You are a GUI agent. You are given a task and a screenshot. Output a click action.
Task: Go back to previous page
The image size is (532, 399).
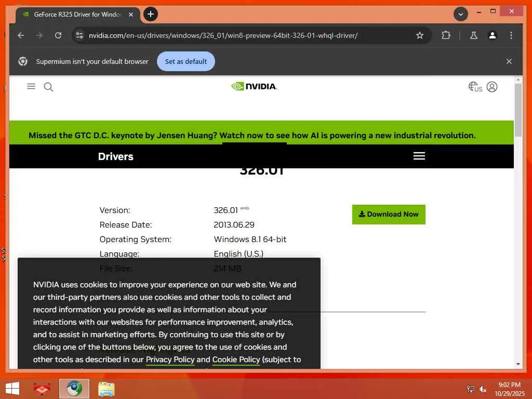(21, 35)
